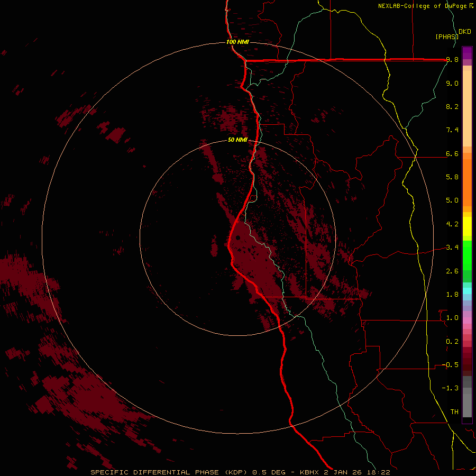Click the 2.6 color scale value
This screenshot has width=476, height=476.
[x=452, y=271]
